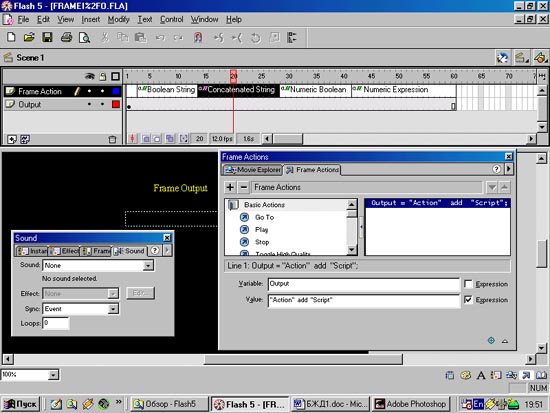Click Frame Action layer blue color swatch
This screenshot has width=550, height=413.
coord(116,91)
